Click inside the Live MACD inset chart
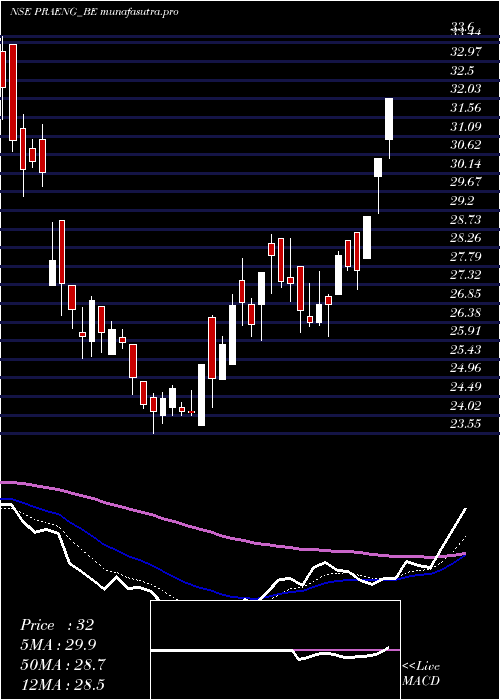 point(275,650)
